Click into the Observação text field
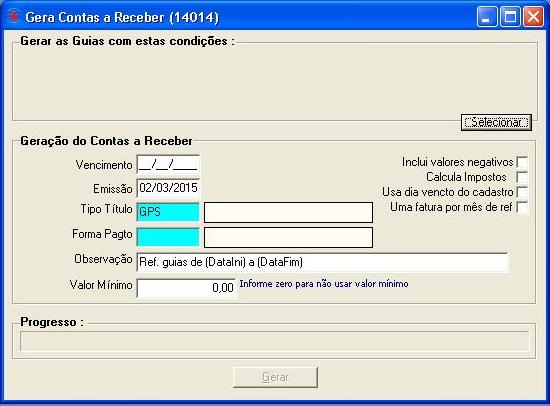550x406 pixels. 322,262
